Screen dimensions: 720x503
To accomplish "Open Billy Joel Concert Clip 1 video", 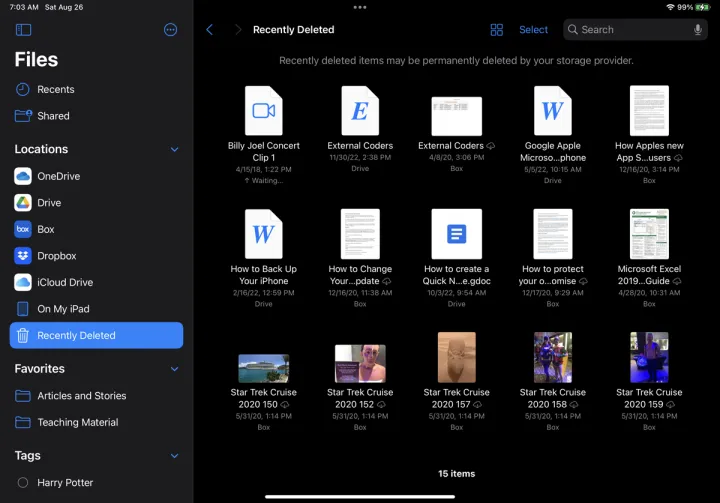I will click(x=264, y=111).
